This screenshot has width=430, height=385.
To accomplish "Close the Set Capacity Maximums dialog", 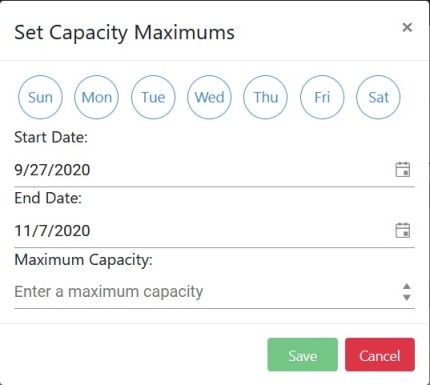I will tap(407, 27).
